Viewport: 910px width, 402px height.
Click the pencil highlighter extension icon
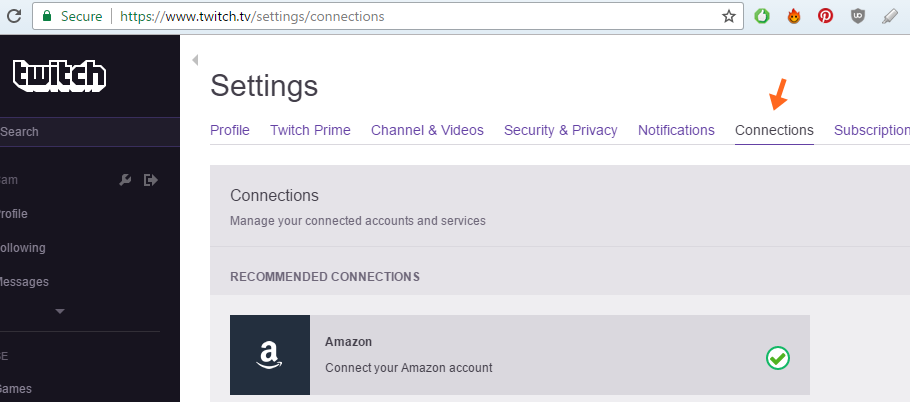point(890,16)
